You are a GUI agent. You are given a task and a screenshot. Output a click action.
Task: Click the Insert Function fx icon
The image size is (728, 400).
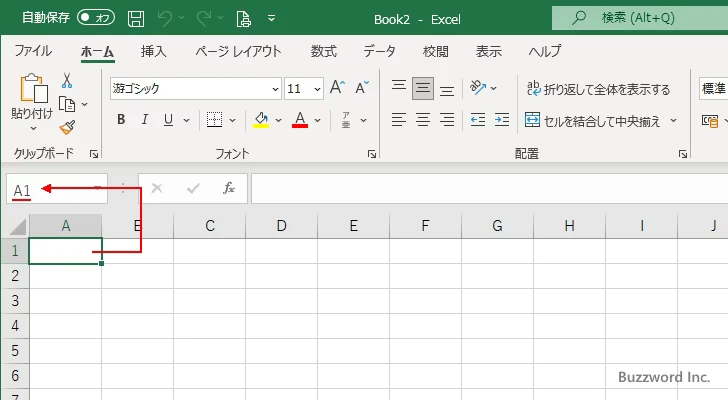(x=228, y=188)
